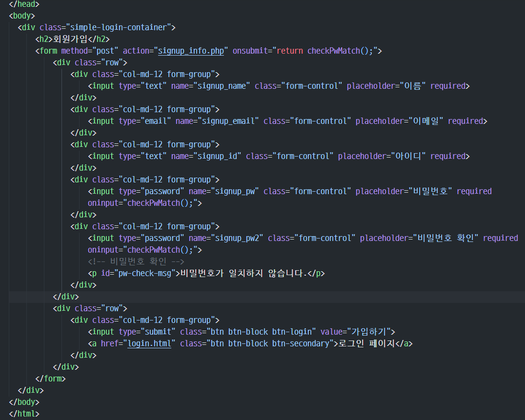
Task: Click the gray HTML comment line
Action: pos(136,261)
